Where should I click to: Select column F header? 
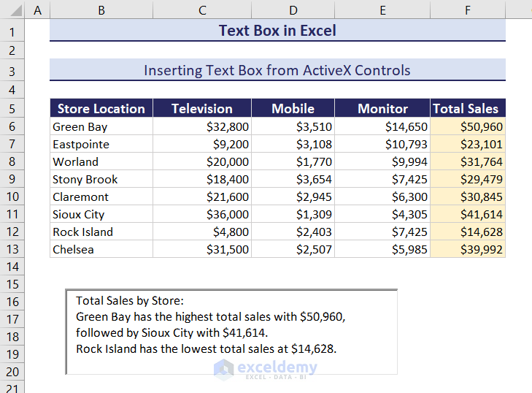pos(467,10)
